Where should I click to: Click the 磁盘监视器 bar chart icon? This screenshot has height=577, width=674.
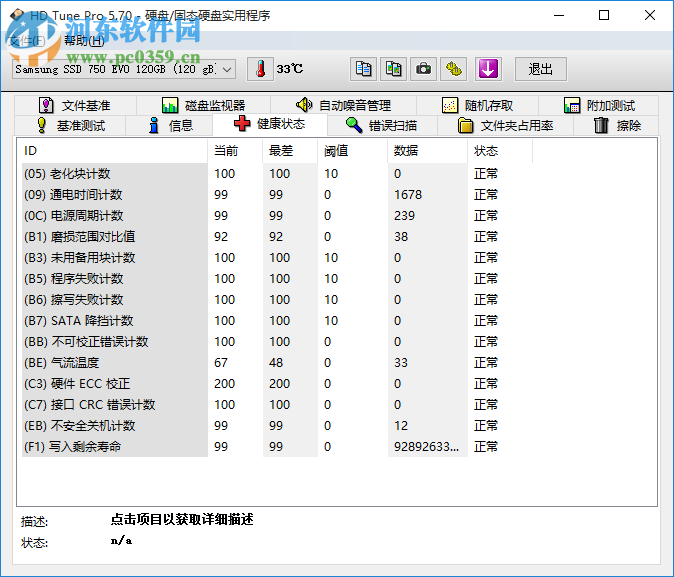pyautogui.click(x=170, y=105)
